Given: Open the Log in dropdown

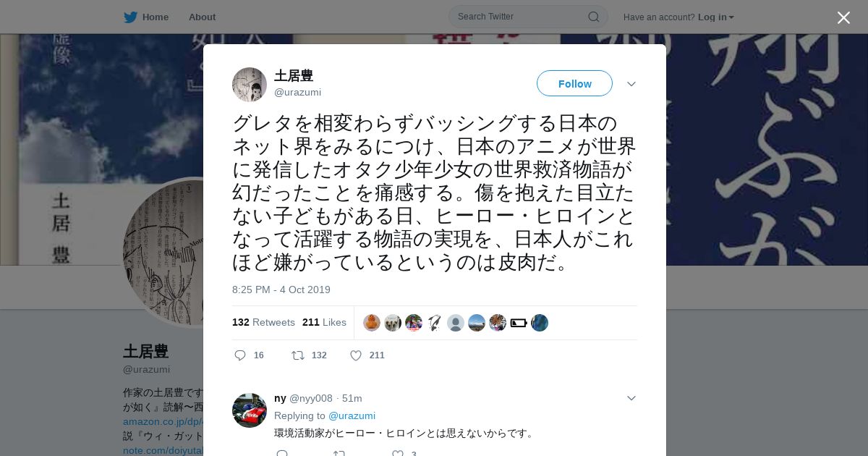Looking at the screenshot, I should (716, 17).
